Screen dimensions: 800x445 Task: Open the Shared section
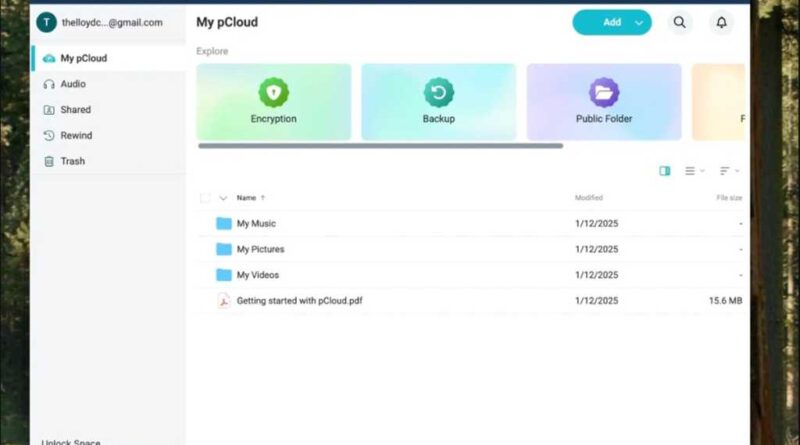[x=108, y=110]
